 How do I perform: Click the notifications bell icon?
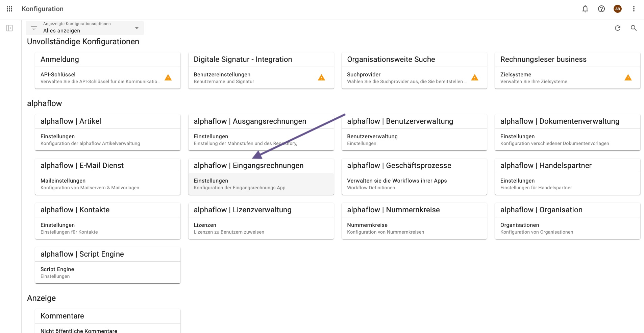point(585,9)
